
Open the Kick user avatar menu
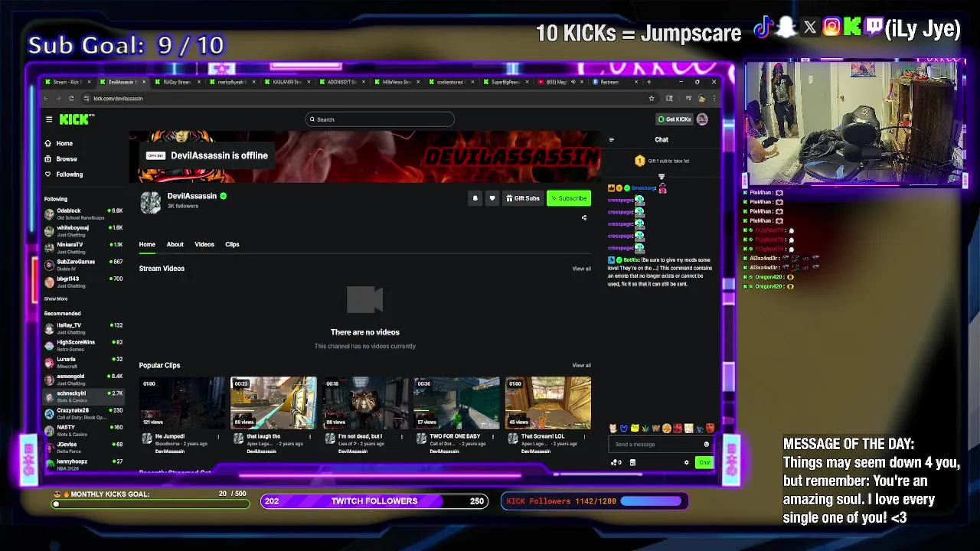coord(702,119)
